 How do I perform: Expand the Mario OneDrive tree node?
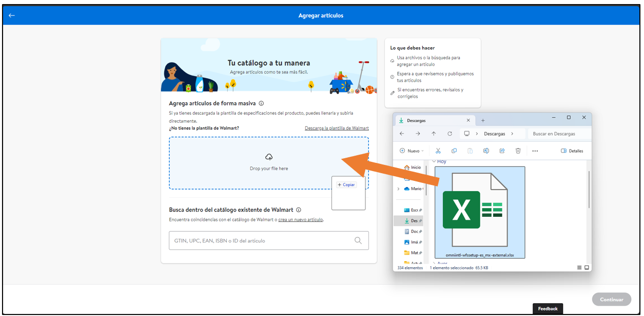click(x=398, y=189)
